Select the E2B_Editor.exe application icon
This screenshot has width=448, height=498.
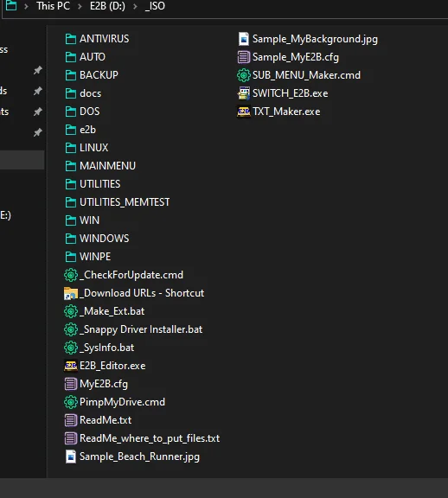tap(71, 366)
